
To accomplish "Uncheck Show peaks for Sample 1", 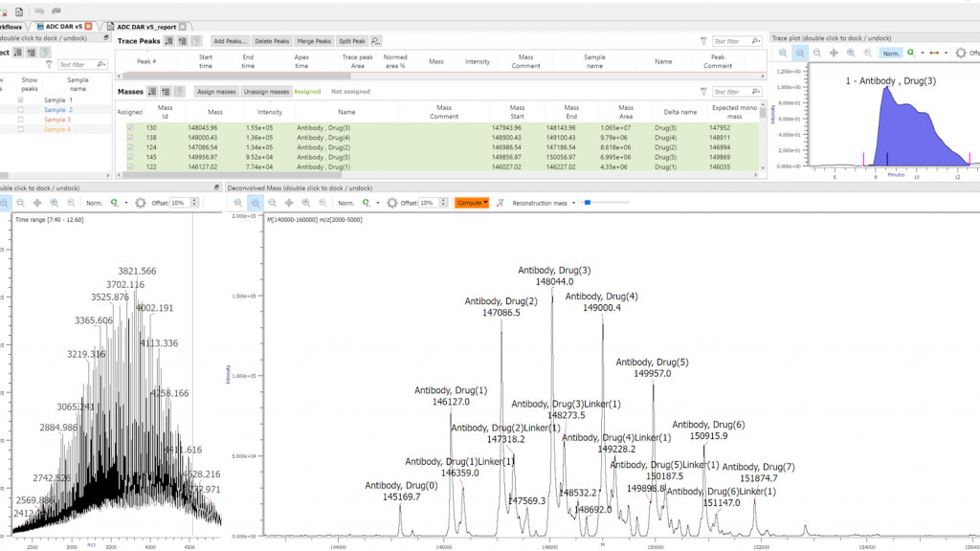I will [x=21, y=100].
